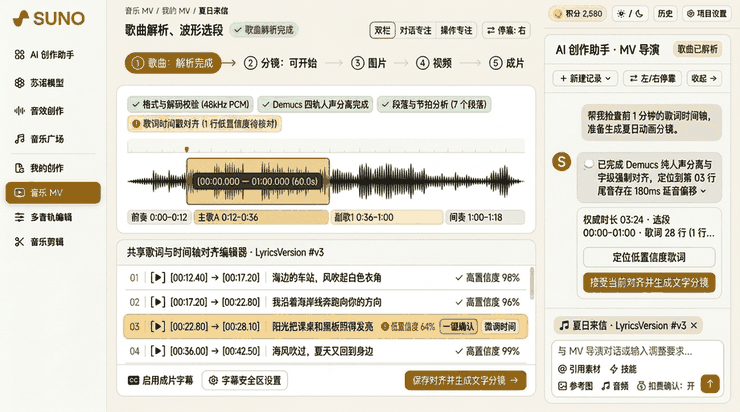Play lyric line 02 我沿着海岸线
The image size is (740, 412).
click(158, 302)
